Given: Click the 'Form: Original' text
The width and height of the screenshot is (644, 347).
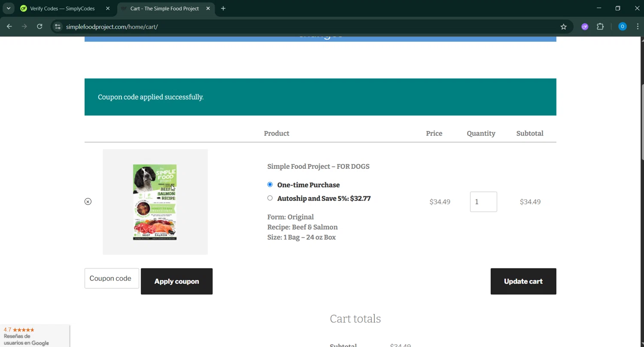Looking at the screenshot, I should (290, 217).
